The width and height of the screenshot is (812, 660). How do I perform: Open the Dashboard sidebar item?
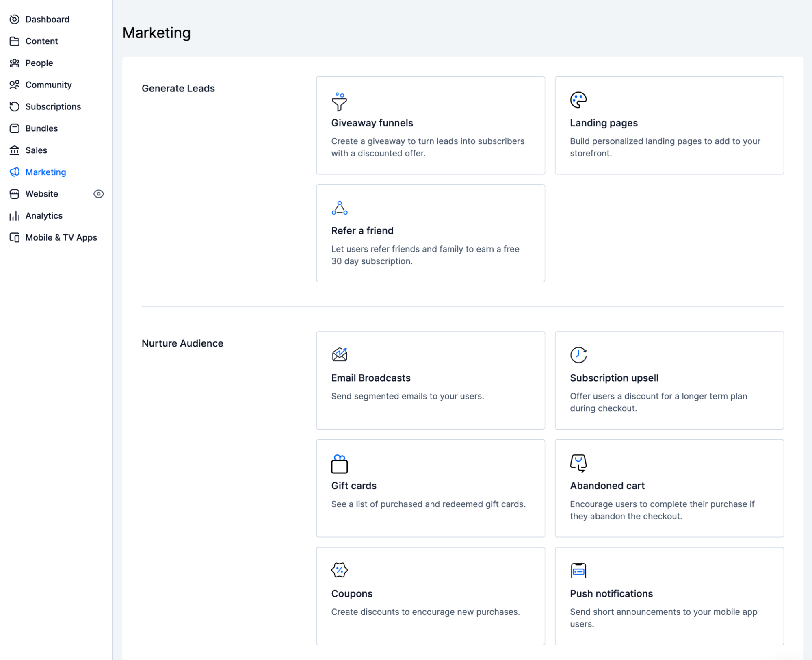pos(47,20)
